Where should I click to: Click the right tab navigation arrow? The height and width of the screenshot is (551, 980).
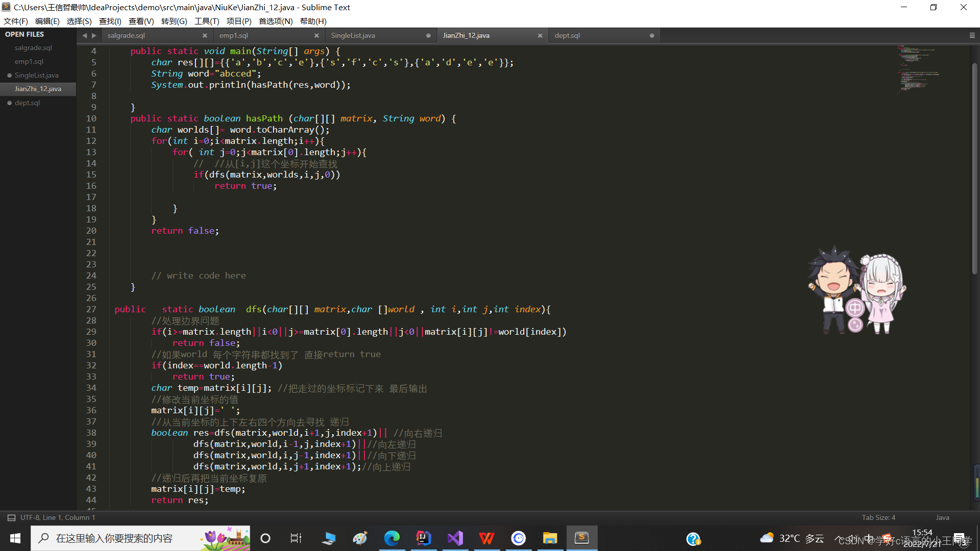point(94,36)
